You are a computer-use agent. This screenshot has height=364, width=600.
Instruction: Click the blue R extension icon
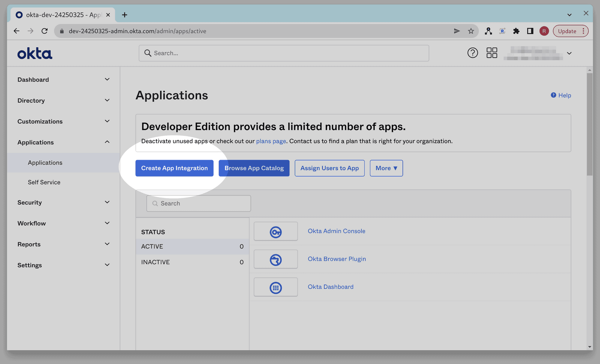[x=502, y=31]
